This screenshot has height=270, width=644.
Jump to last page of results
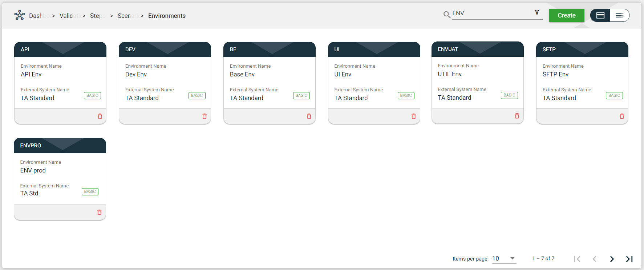click(x=629, y=259)
